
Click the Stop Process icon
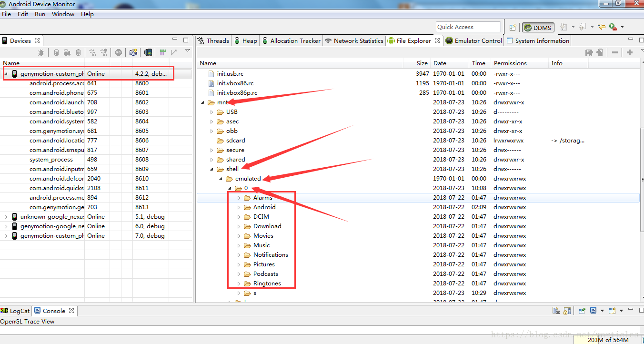tap(118, 52)
